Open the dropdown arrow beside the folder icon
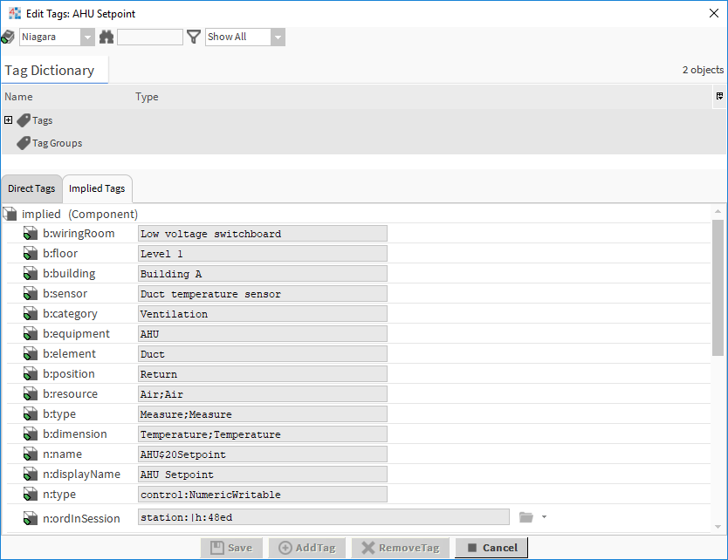The width and height of the screenshot is (728, 560). pos(544,517)
